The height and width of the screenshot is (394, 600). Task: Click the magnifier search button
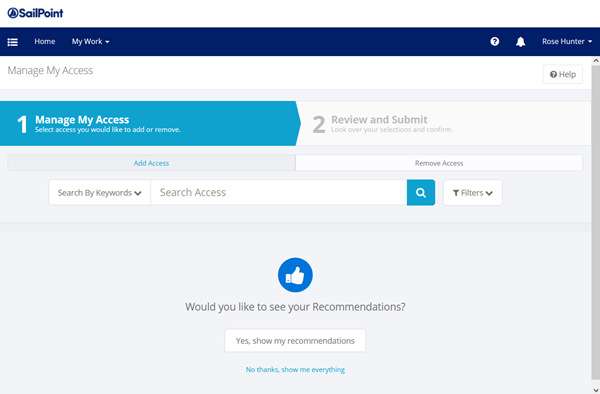[x=421, y=192]
